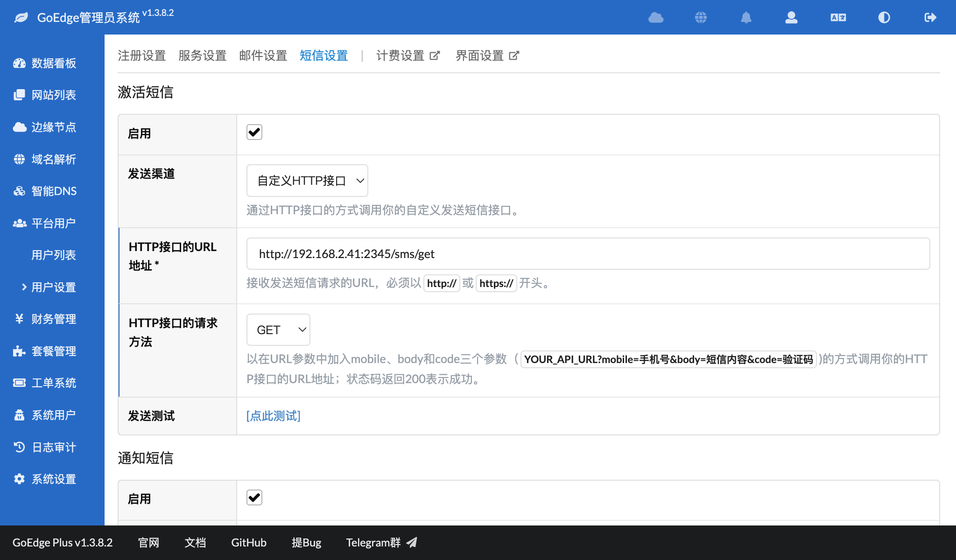Screen dimensions: 956x560
Task: Click the YOUR_API_URL?mobile example code text
Action: pyautogui.click(x=668, y=359)
